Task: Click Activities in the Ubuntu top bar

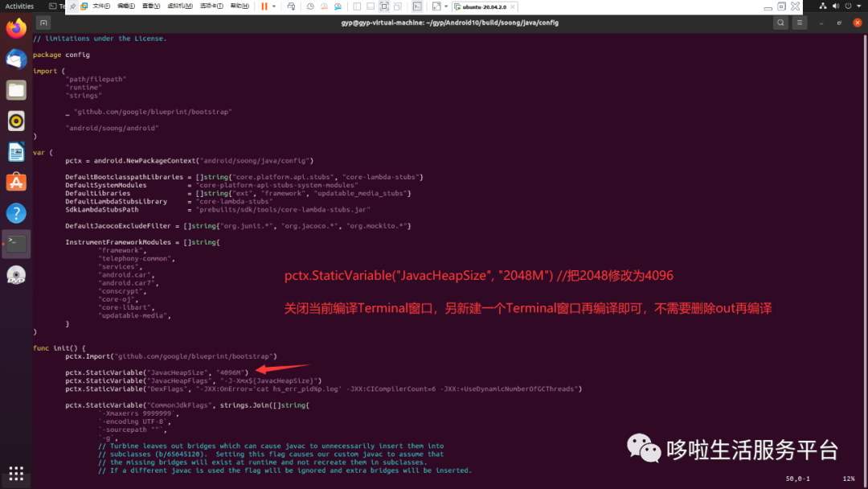Action: [19, 6]
